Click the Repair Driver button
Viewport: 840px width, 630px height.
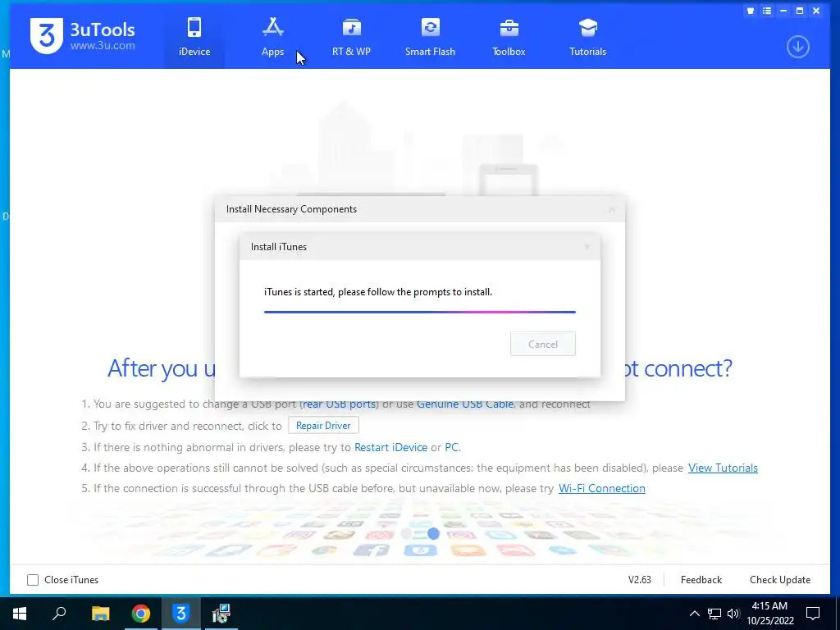(323, 426)
